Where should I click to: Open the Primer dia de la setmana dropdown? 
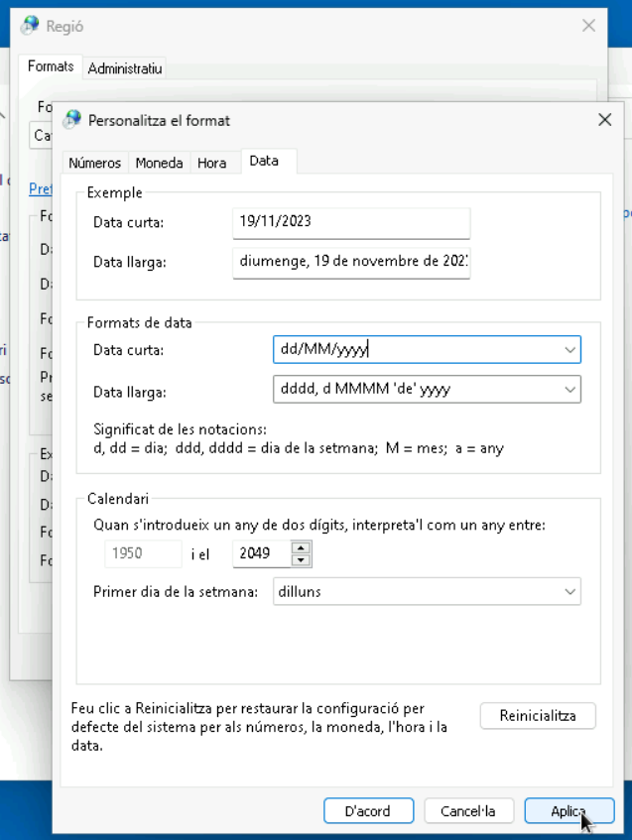click(x=569, y=592)
